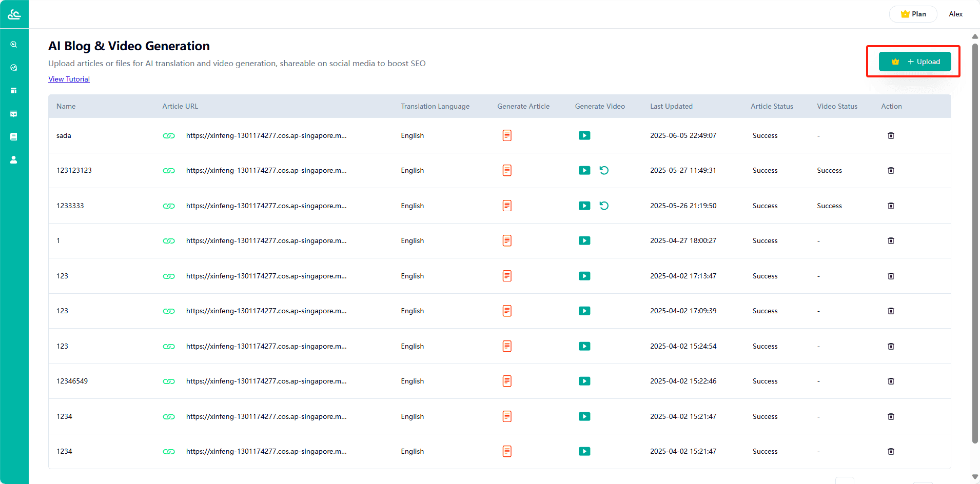Click the Article Status column header
Viewport: 980px width, 484px height.
point(772,106)
